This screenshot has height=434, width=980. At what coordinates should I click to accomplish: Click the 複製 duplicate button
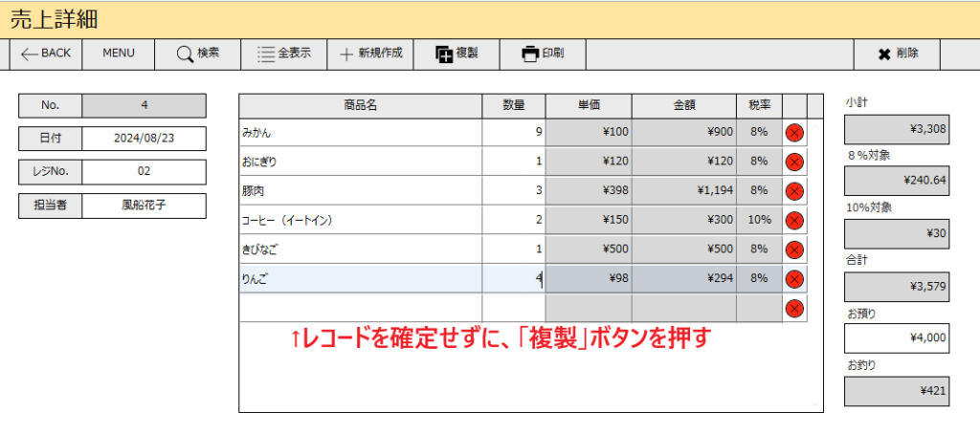click(x=457, y=54)
